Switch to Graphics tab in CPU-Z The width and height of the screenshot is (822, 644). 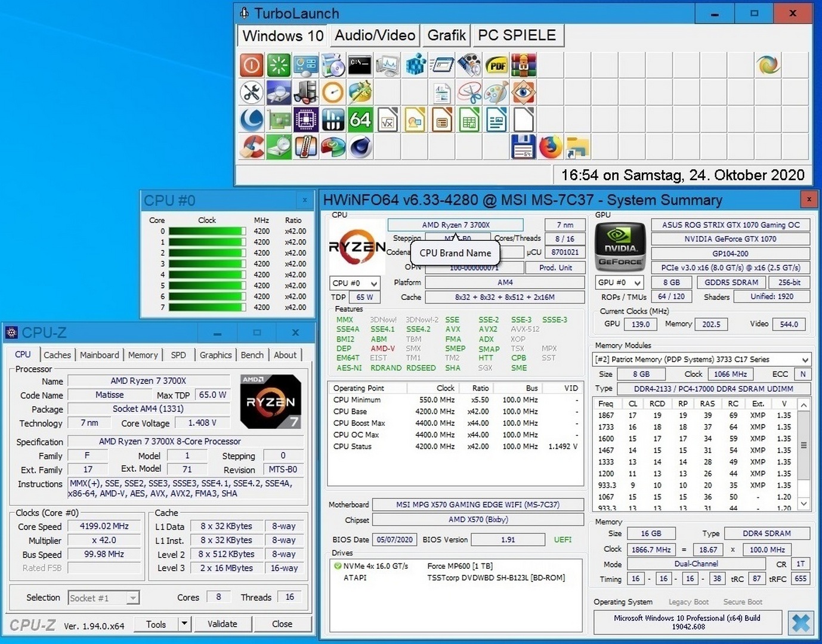coord(216,355)
